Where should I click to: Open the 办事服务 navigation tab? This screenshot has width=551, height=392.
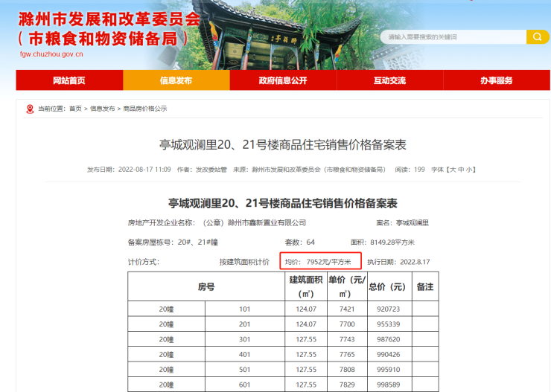(497, 80)
